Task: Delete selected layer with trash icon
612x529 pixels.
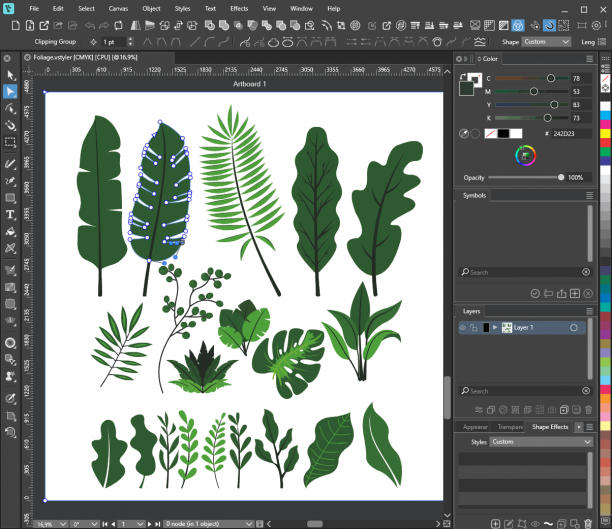Action: 589,410
